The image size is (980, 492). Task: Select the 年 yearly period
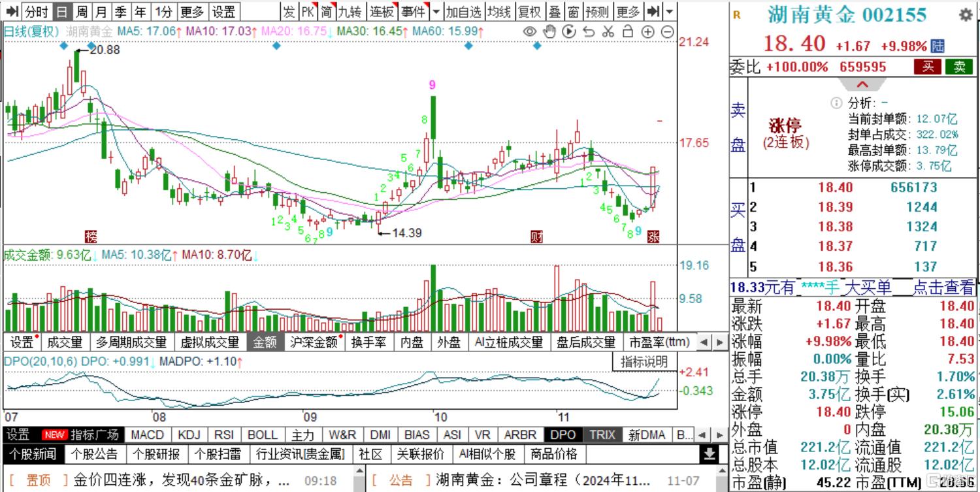[x=140, y=11]
